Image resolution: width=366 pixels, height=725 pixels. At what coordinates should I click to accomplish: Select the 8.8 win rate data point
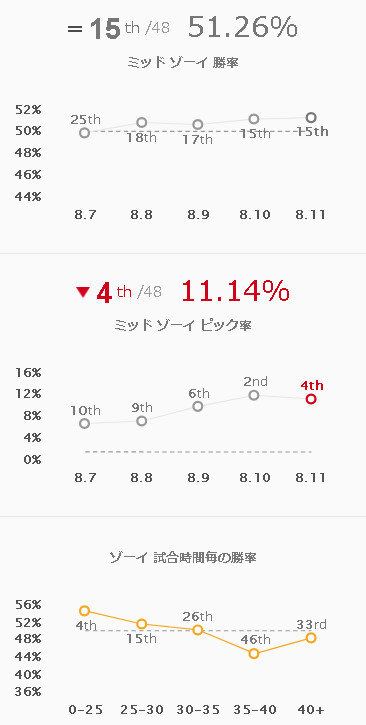coord(141,123)
